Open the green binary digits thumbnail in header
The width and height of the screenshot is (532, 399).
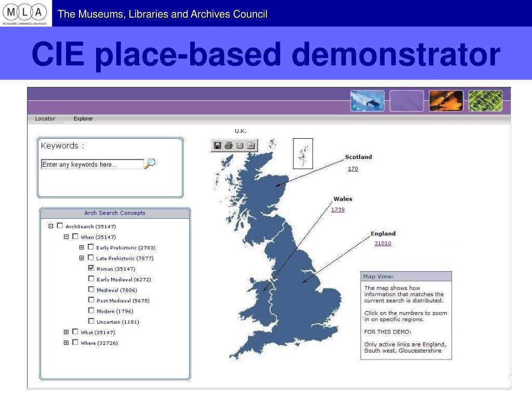click(485, 101)
